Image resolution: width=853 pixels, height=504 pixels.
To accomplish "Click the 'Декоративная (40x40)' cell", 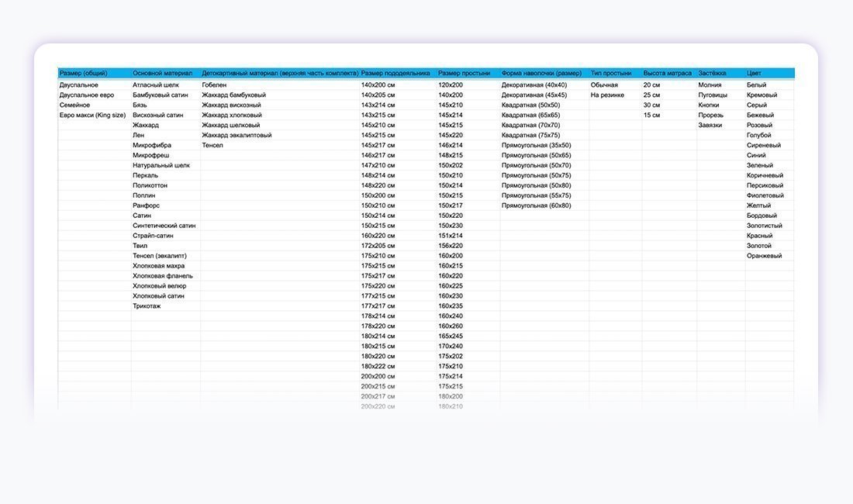I will (x=534, y=85).
